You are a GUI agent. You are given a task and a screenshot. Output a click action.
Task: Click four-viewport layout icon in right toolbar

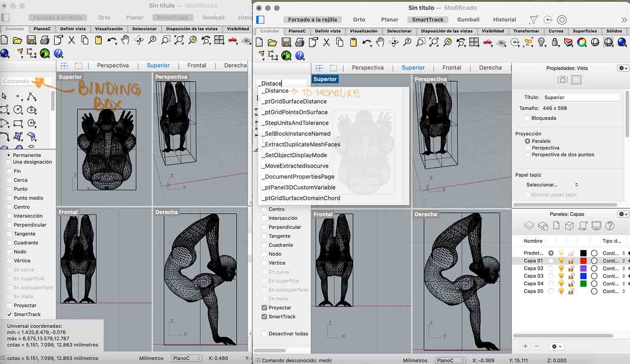(474, 42)
